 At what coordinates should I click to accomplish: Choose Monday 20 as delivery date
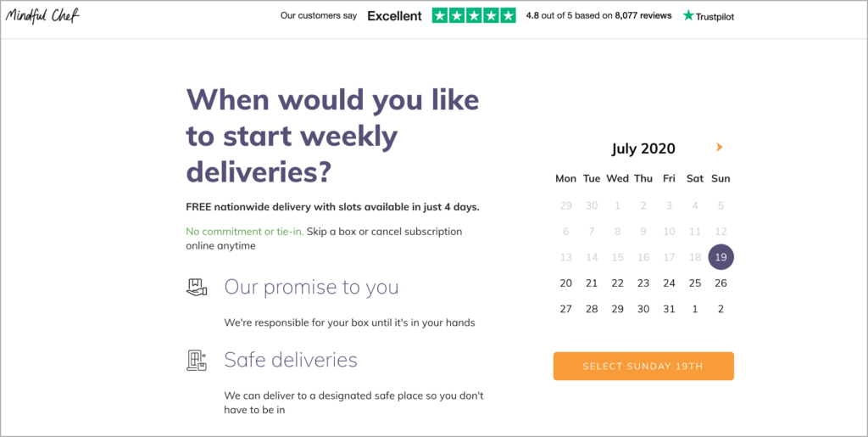point(565,283)
